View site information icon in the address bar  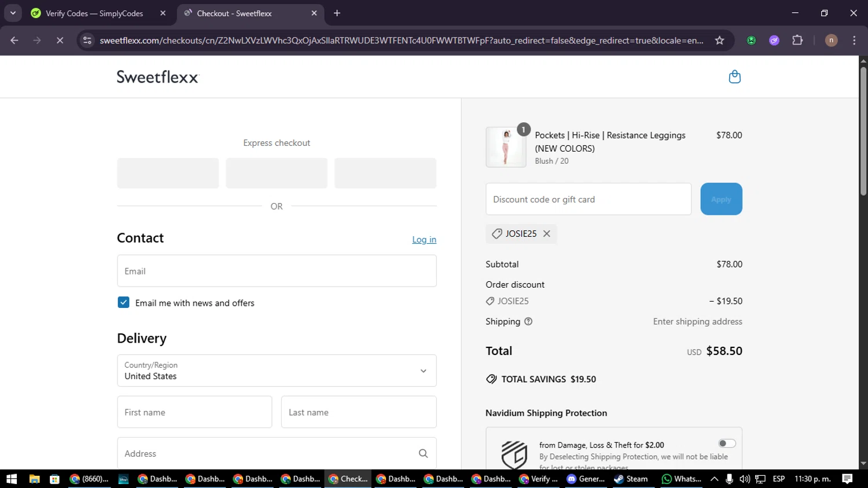[87, 41]
